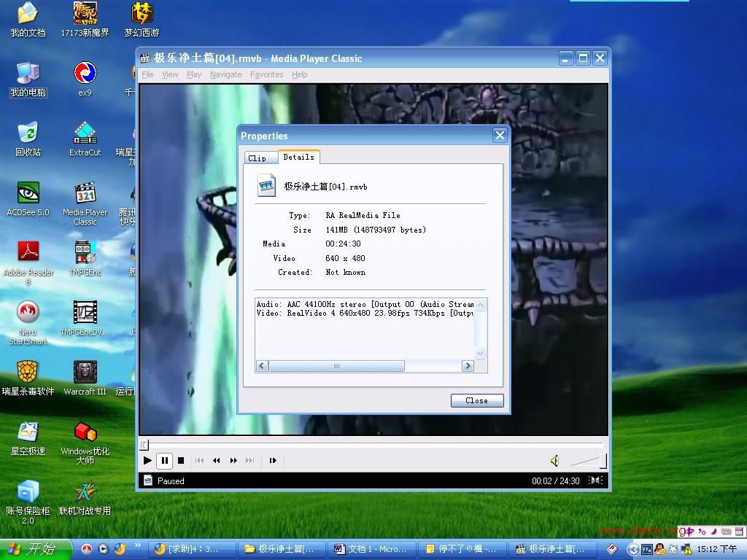Mute audio with the speaker icon
This screenshot has width=747, height=560.
coord(554,461)
